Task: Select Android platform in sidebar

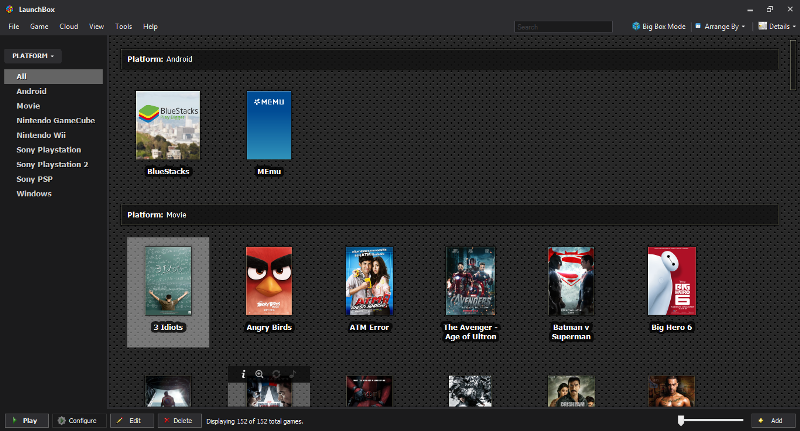Action: click(31, 91)
